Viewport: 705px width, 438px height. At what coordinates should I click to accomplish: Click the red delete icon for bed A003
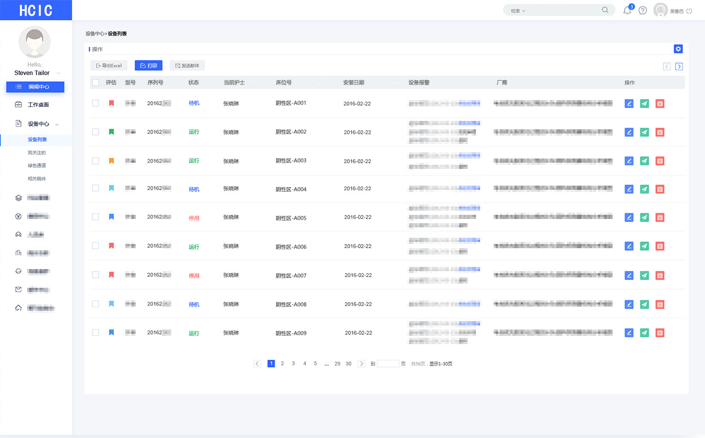(x=660, y=161)
